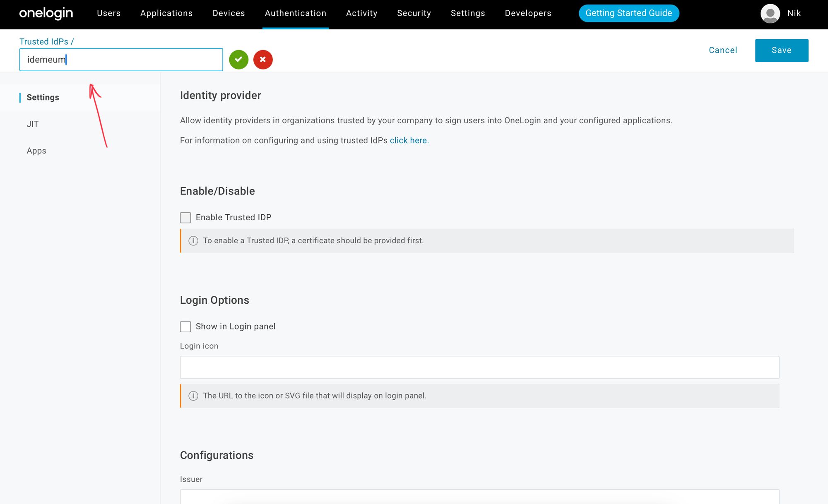Open the Developers menu
This screenshot has height=504, width=828.
pos(528,13)
